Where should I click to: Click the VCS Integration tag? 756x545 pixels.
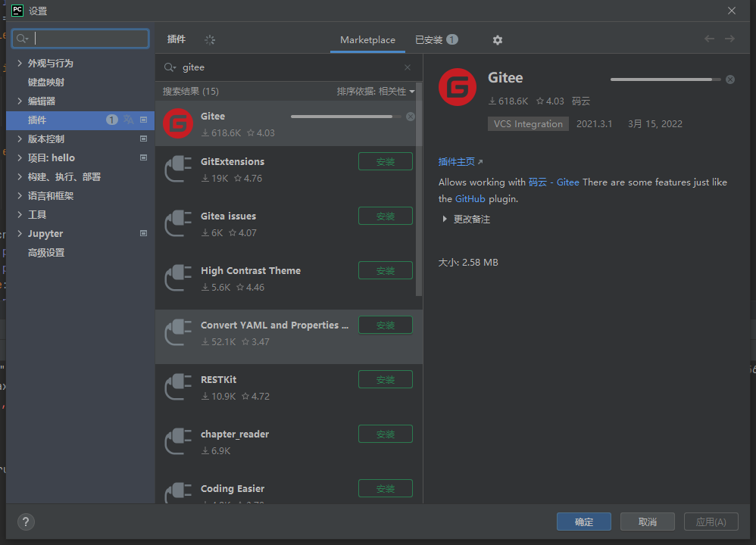pyautogui.click(x=528, y=124)
